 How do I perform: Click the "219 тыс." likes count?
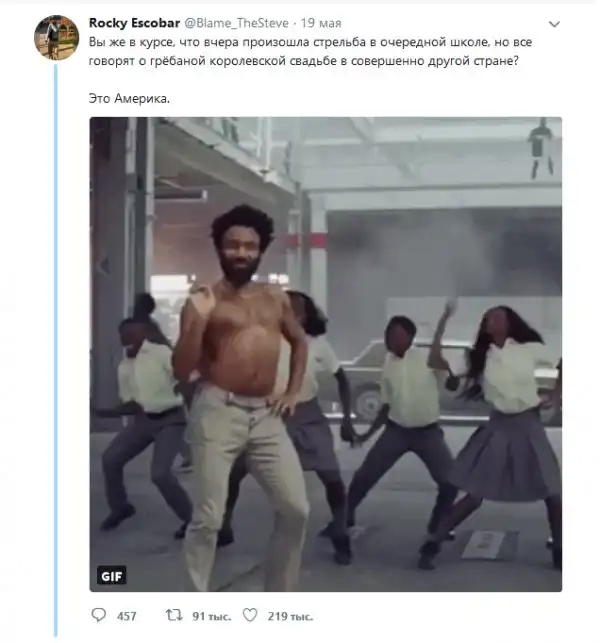click(290, 616)
